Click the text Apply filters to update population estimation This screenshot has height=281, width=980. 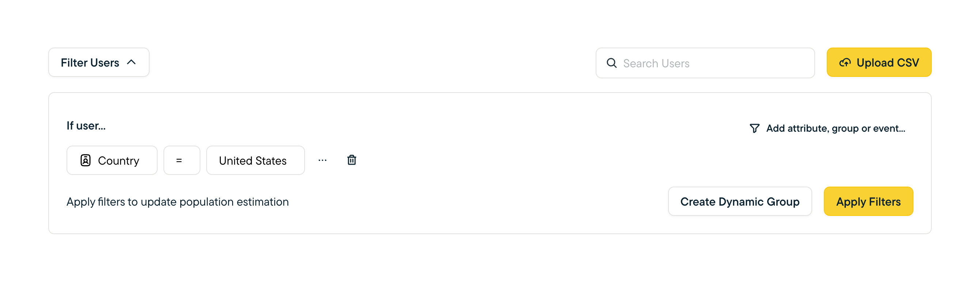click(177, 202)
